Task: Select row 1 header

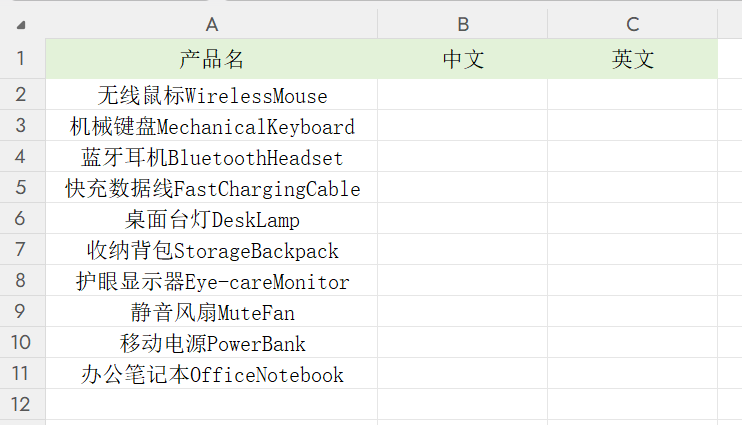Action: [x=22, y=59]
